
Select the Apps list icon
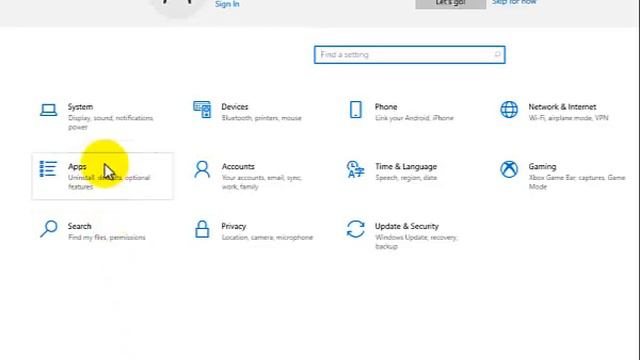[48, 169]
